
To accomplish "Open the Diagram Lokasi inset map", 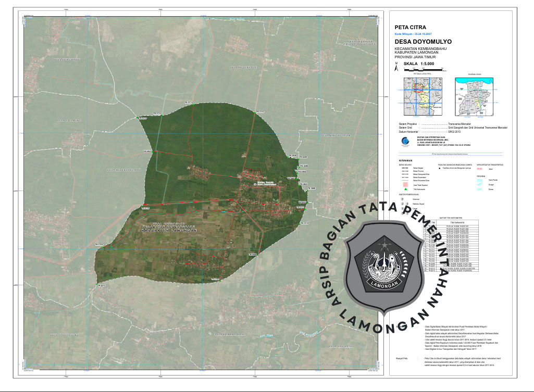I will point(474,97).
